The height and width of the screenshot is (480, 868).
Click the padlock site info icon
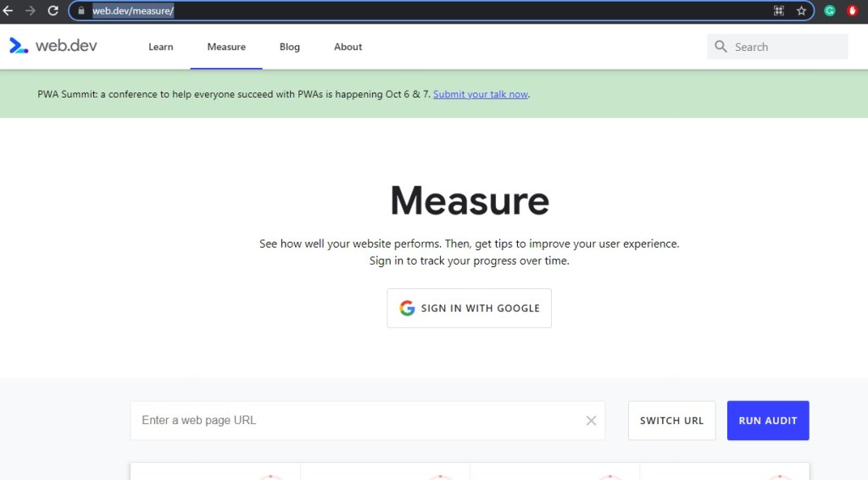tap(81, 11)
